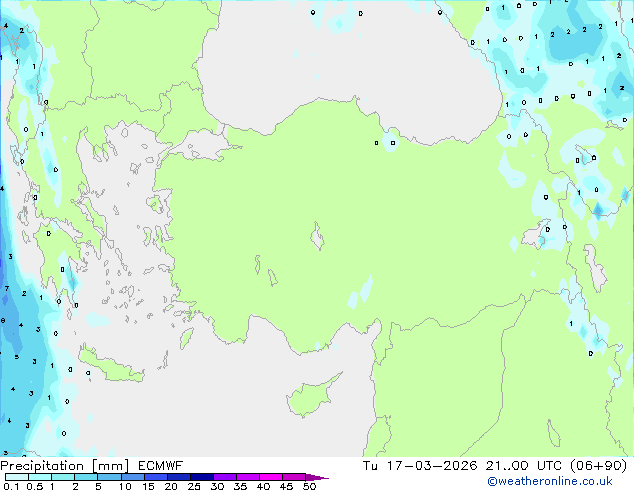Click the 0.1–0.5 mm palest legend swatch

point(17,477)
